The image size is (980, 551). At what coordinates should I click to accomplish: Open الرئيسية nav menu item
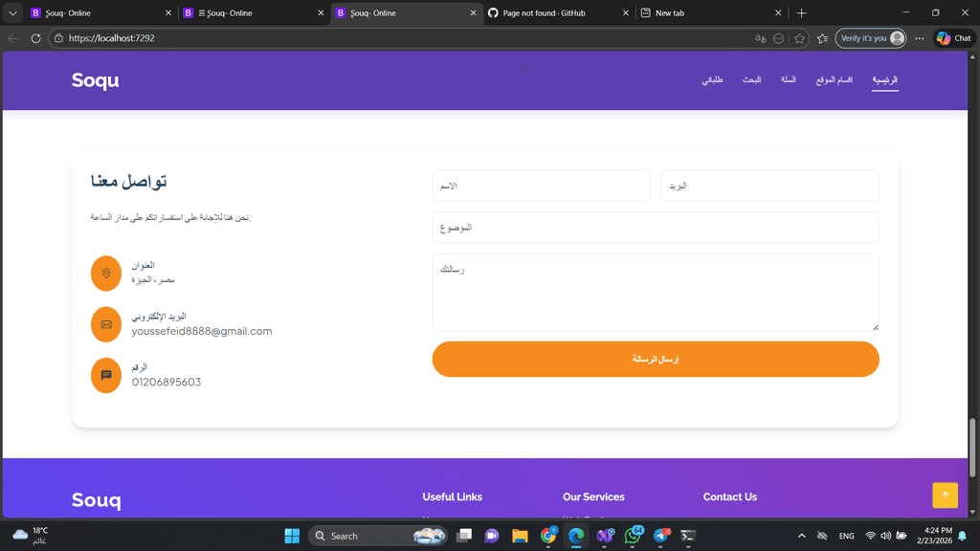point(885,80)
